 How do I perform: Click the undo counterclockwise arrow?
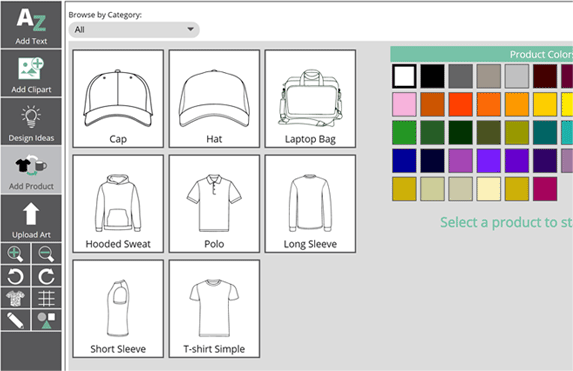(x=15, y=276)
